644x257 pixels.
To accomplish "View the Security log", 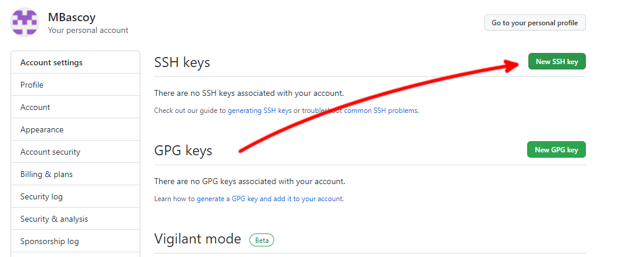I will pos(41,196).
